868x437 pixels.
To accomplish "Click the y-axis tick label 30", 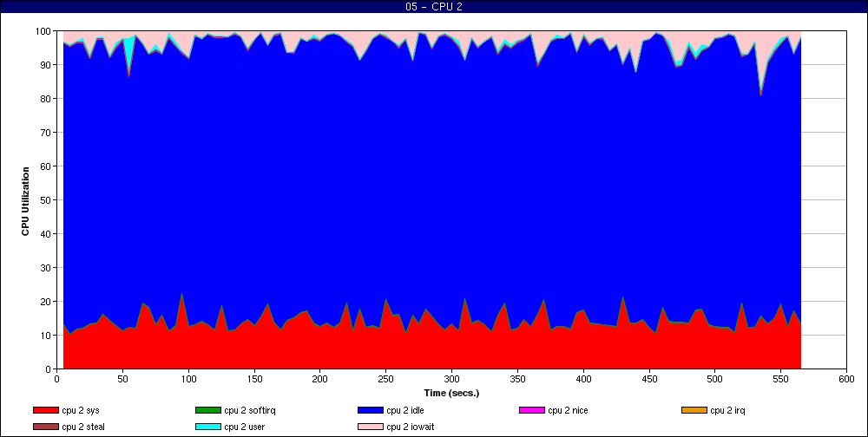I will click(x=47, y=268).
